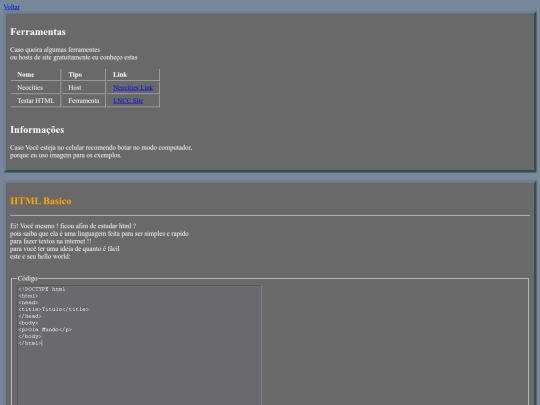Click the 'este e seu hello world:' text
540x405 pixels.
(40, 256)
